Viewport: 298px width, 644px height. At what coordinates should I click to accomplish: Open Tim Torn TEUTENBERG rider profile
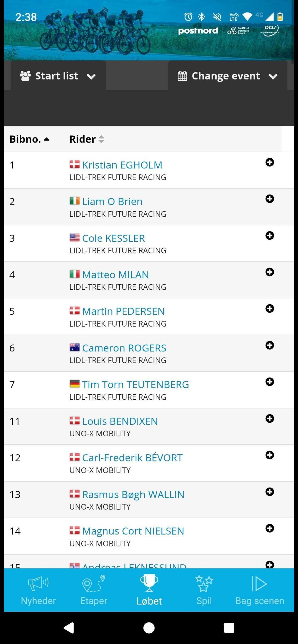(x=136, y=384)
